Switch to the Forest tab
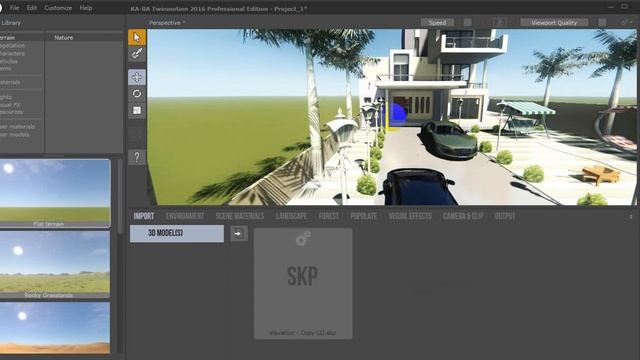 pyautogui.click(x=329, y=216)
